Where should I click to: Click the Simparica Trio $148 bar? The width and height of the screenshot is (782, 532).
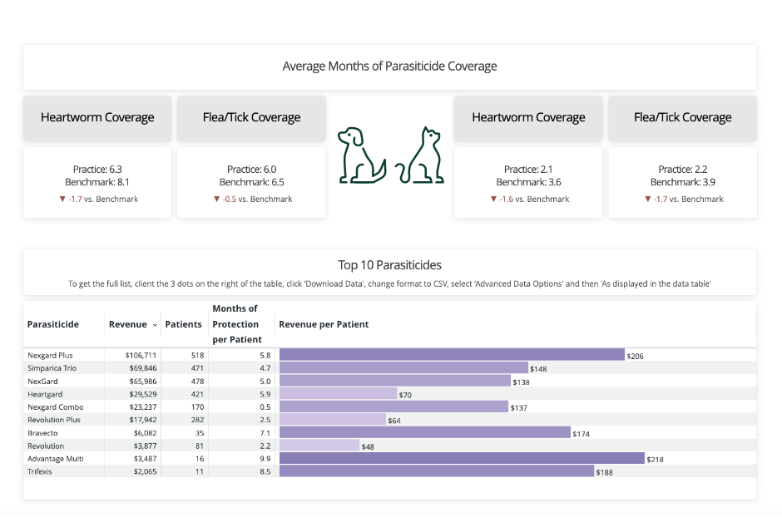click(403, 367)
